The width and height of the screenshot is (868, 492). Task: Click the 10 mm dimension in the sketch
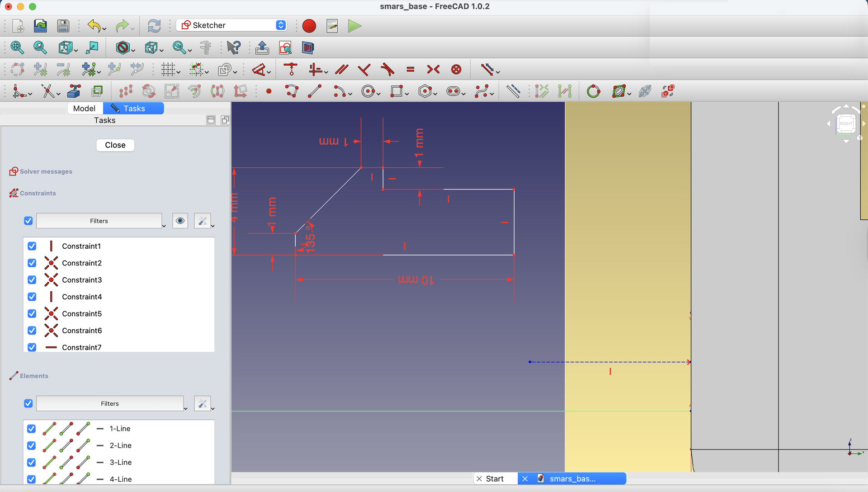pos(416,280)
